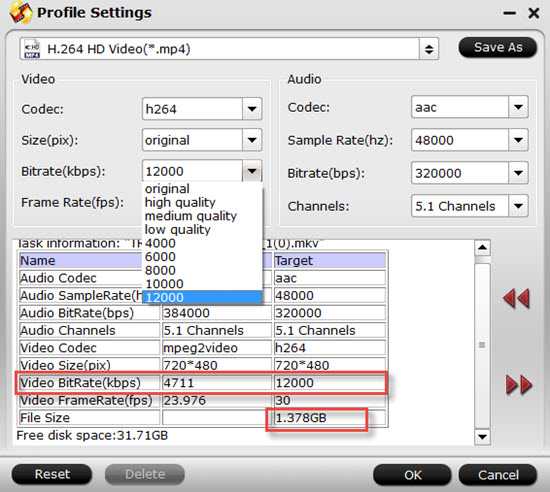Click the scroll-down arrow of task info list
The height and width of the screenshot is (492, 550).
482,437
